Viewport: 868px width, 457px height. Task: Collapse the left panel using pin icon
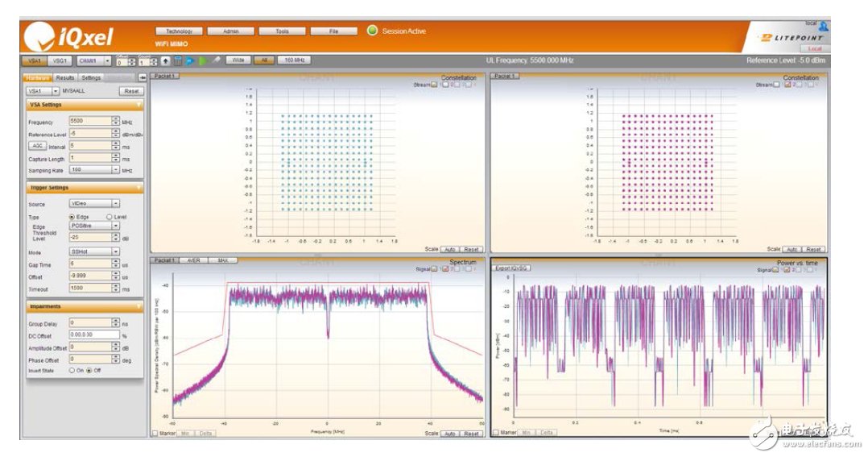coord(143,78)
